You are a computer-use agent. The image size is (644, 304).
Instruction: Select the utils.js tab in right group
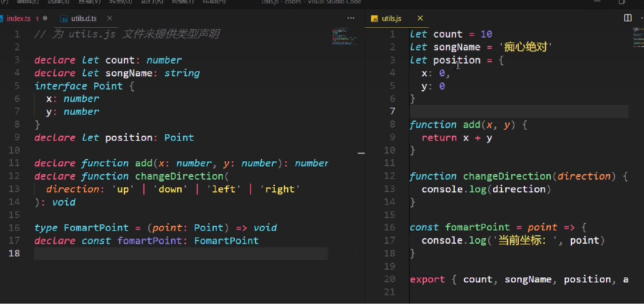(391, 18)
